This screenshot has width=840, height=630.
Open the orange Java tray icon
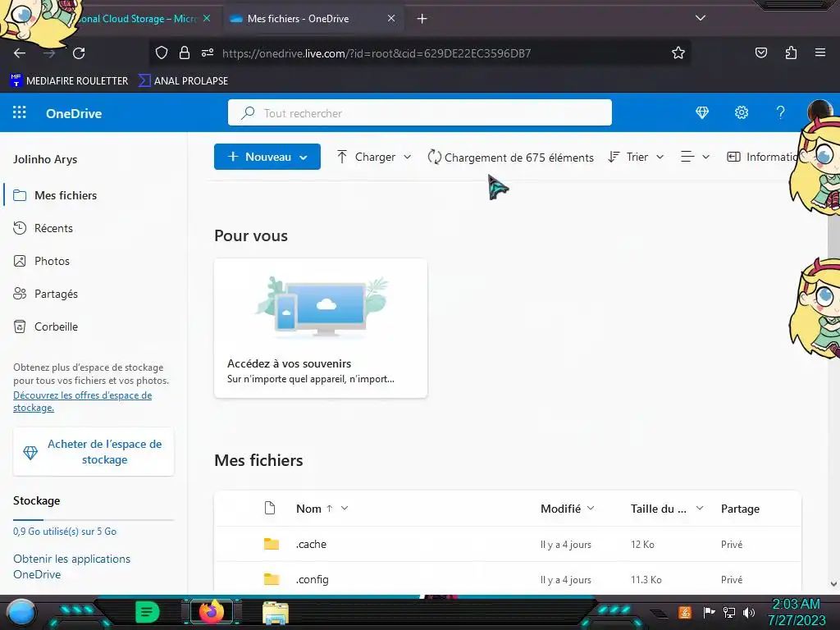point(685,612)
